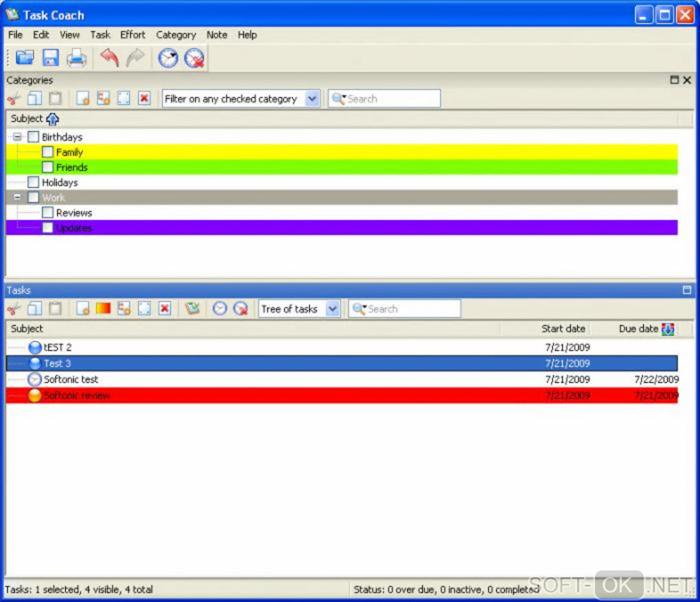Select the red 'Softonic review' task

(x=342, y=395)
